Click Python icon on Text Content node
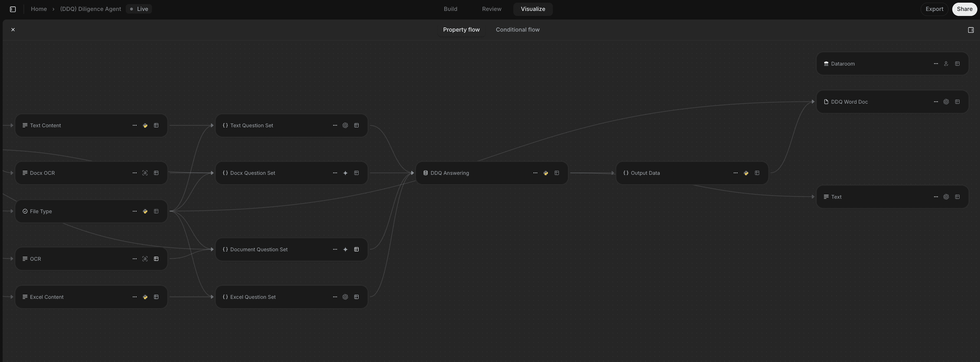The width and height of the screenshot is (980, 362). [x=145, y=125]
